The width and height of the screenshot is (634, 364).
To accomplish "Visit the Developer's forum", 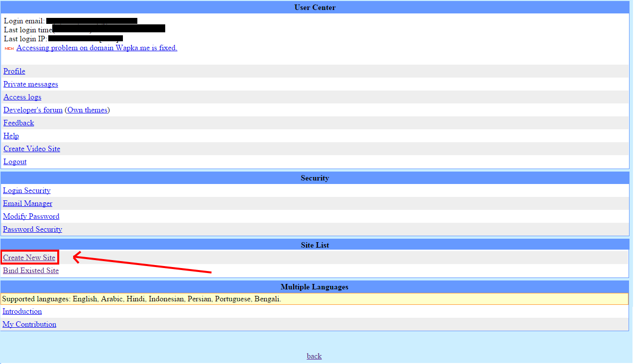I will tap(33, 110).
